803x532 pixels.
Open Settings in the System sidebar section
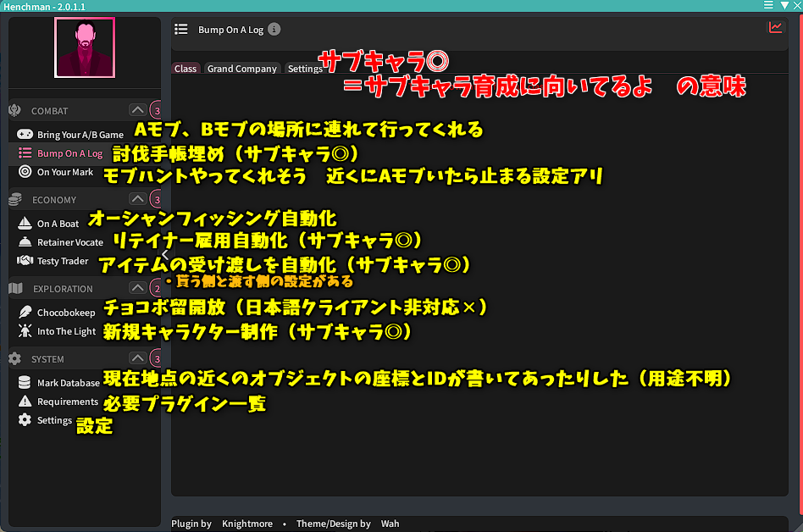coord(54,420)
